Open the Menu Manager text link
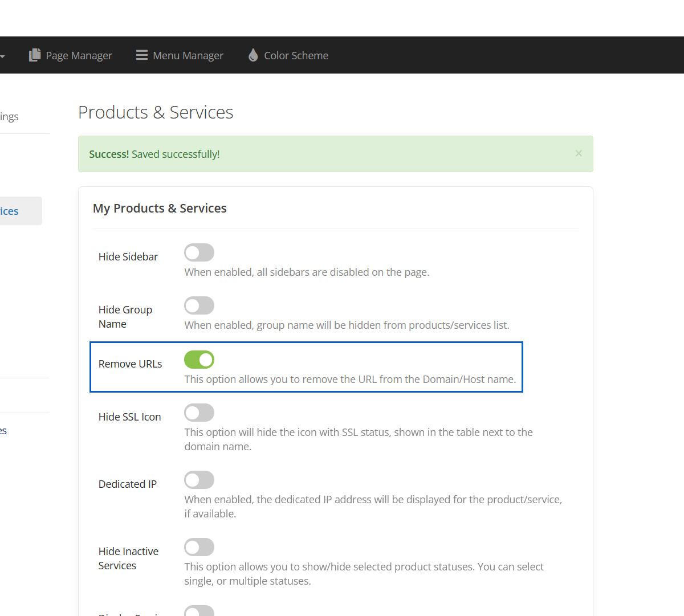Viewport: 684px width, 616px height. [x=188, y=56]
